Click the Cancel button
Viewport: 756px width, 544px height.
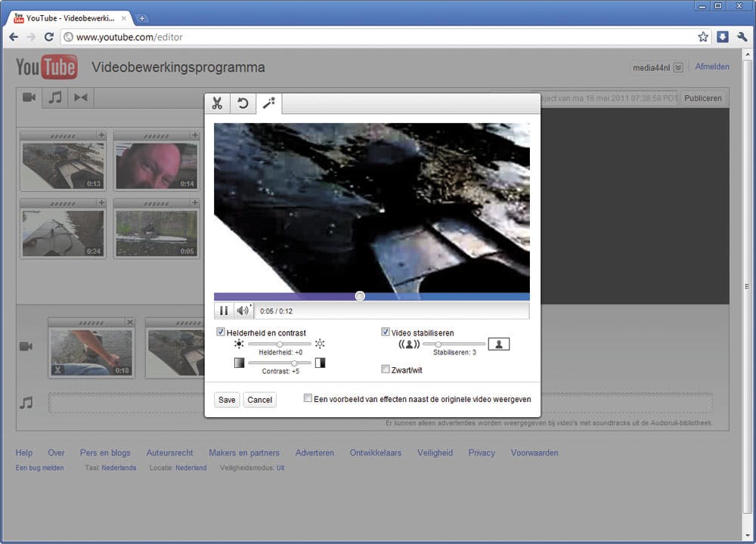click(x=259, y=400)
